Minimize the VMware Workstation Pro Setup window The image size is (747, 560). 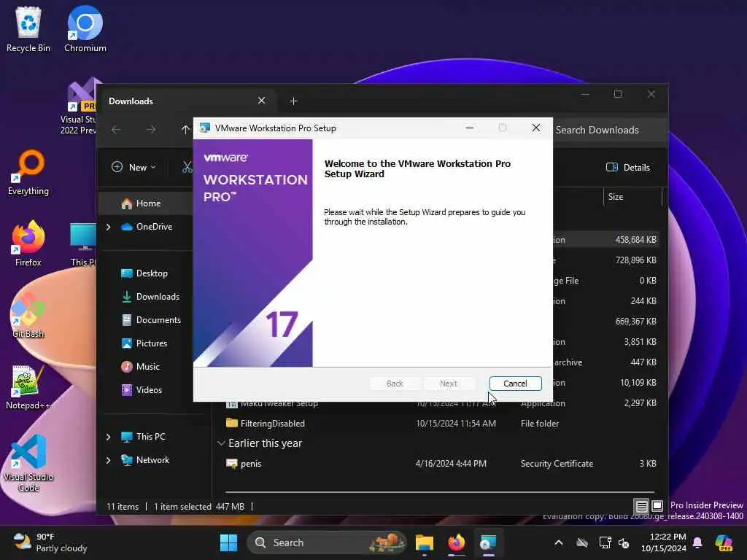tap(469, 128)
